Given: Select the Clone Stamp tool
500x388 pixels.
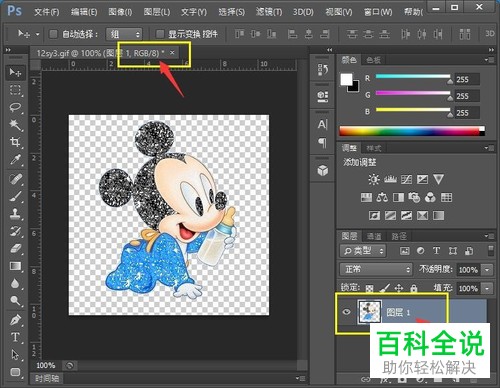Looking at the screenshot, I should click(x=15, y=214).
